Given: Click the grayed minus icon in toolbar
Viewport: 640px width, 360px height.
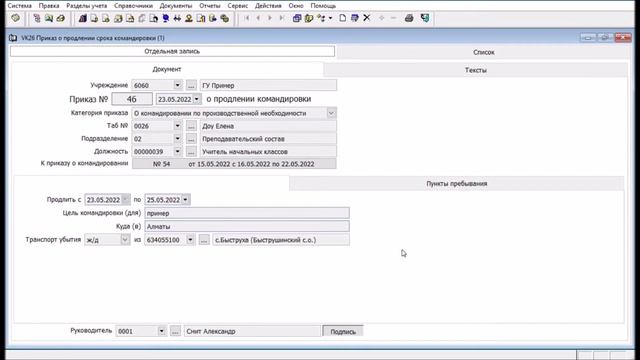Looking at the screenshot, I should (393, 18).
